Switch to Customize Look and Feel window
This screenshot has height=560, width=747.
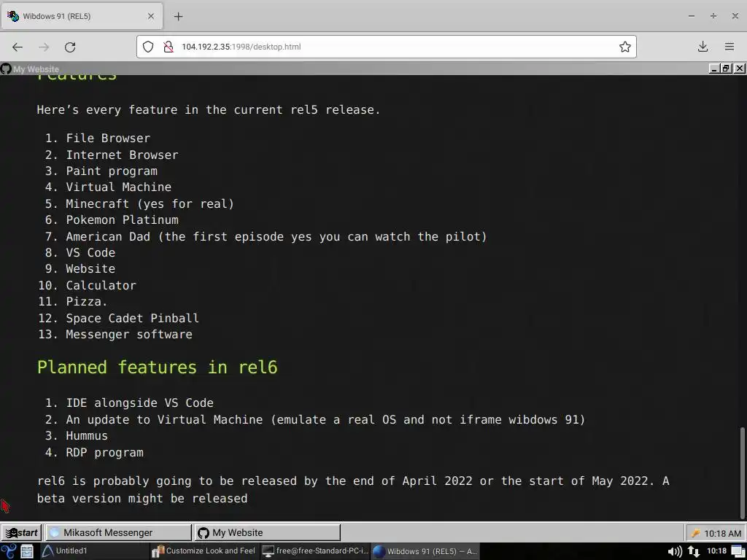pyautogui.click(x=204, y=551)
